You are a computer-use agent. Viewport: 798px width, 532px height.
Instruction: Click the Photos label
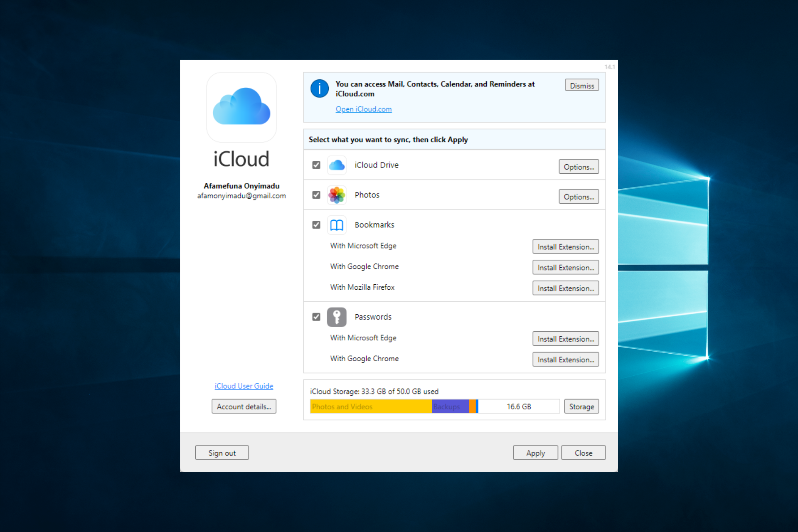click(367, 195)
